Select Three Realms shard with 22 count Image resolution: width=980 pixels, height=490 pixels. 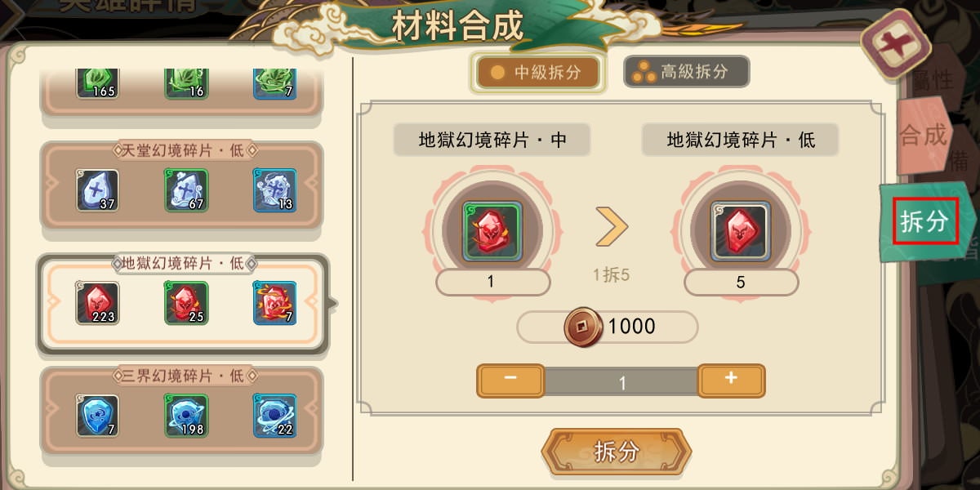coord(274,416)
